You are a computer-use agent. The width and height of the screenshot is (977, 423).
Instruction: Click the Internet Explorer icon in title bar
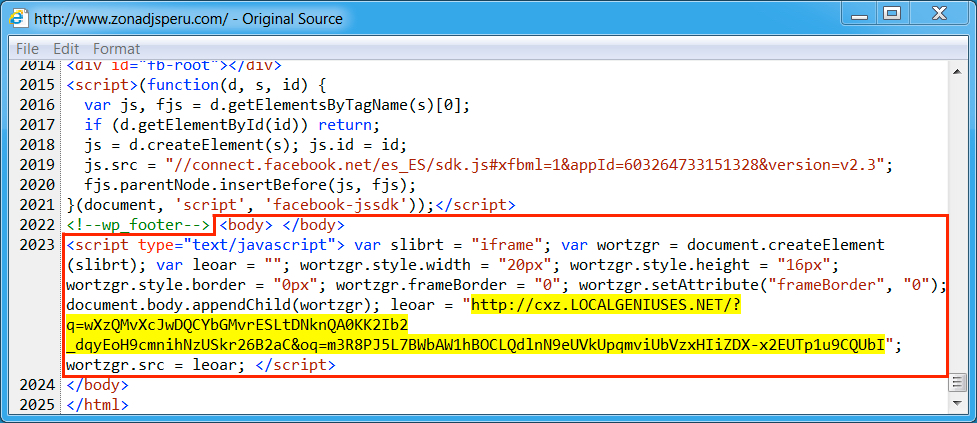coord(19,19)
